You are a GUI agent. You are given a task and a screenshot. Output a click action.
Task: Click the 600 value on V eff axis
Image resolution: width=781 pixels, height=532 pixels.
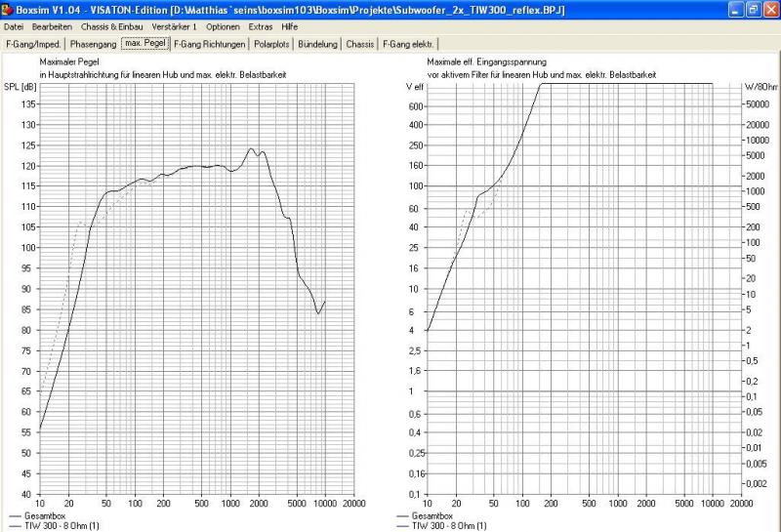(416, 106)
